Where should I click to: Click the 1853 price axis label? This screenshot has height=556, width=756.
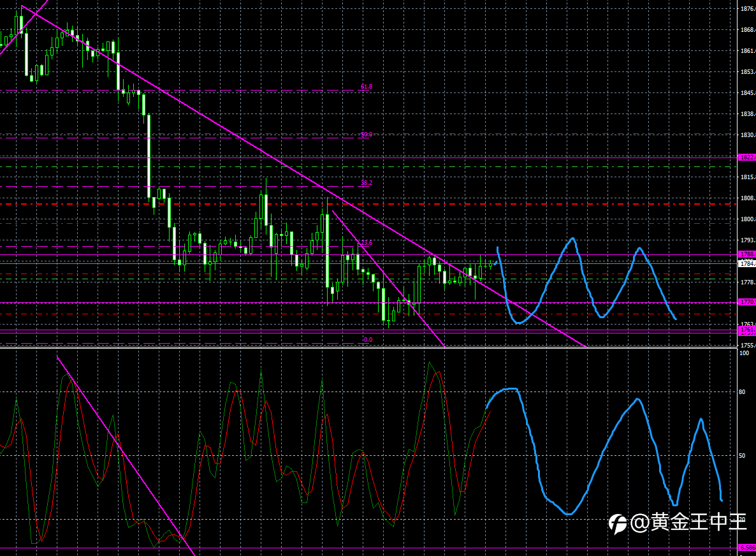(x=748, y=72)
